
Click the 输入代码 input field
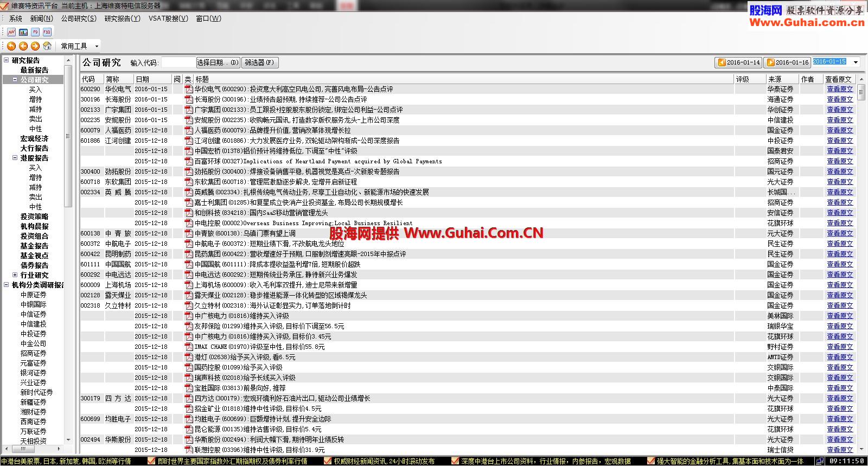tap(178, 62)
